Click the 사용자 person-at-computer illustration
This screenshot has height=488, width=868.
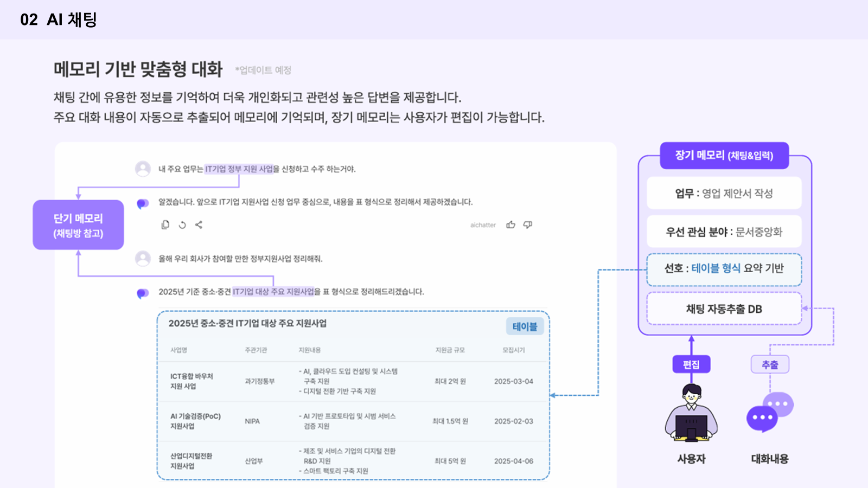(691, 413)
